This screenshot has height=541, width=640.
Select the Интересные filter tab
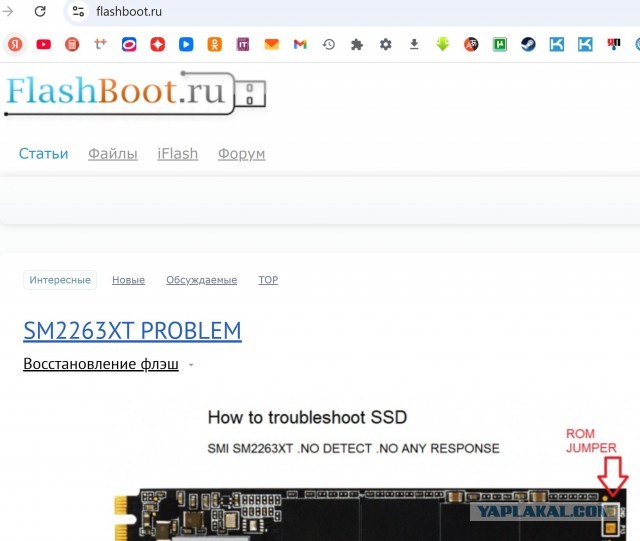point(60,280)
